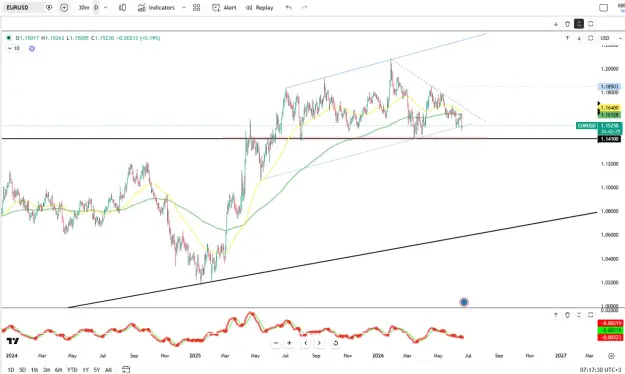Collapse the indicator pane icon

[x=579, y=315]
